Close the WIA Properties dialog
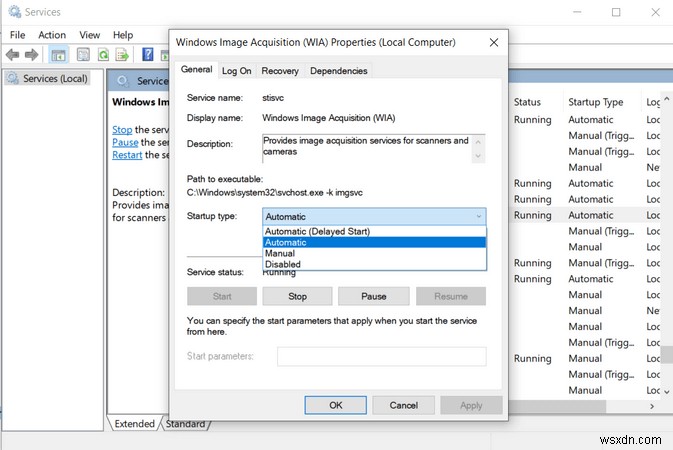Screen dimensions: 673x450 (x=494, y=42)
